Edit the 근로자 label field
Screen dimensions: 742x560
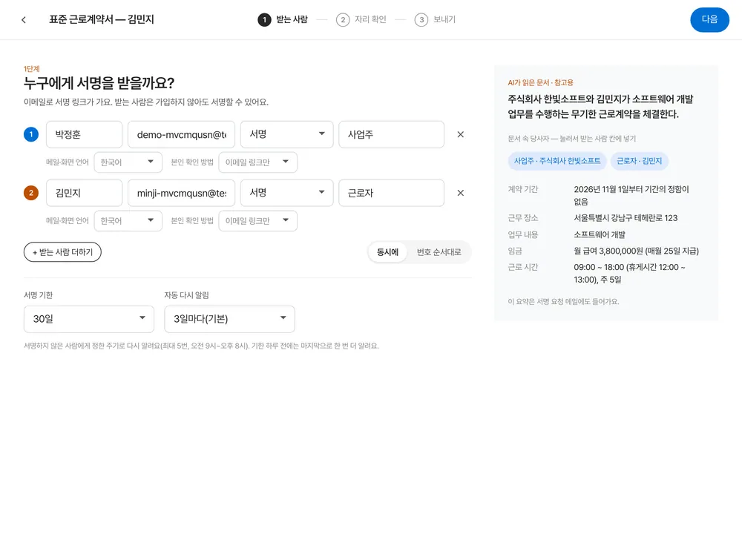click(391, 193)
